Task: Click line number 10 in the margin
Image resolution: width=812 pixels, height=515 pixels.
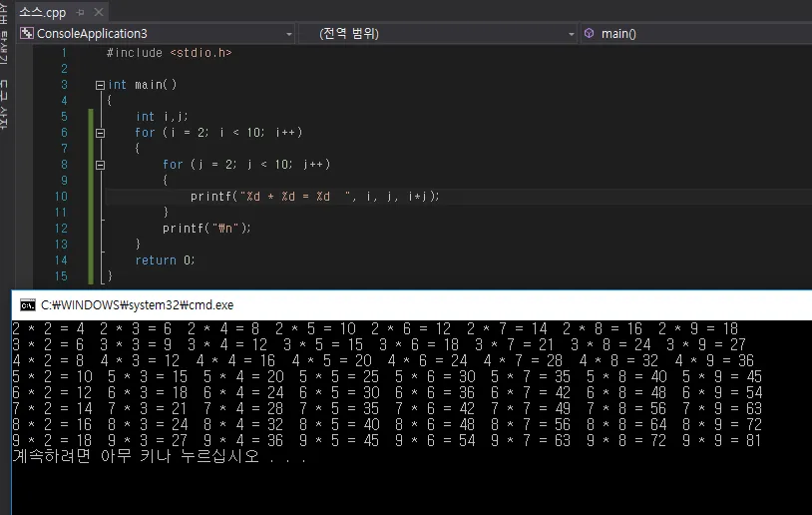Action: click(x=61, y=197)
